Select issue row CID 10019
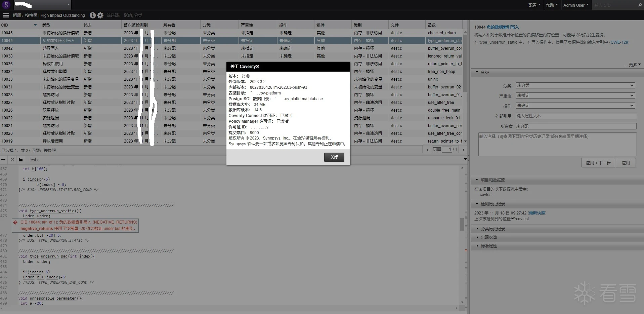The width and height of the screenshot is (644, 314). tap(231, 141)
